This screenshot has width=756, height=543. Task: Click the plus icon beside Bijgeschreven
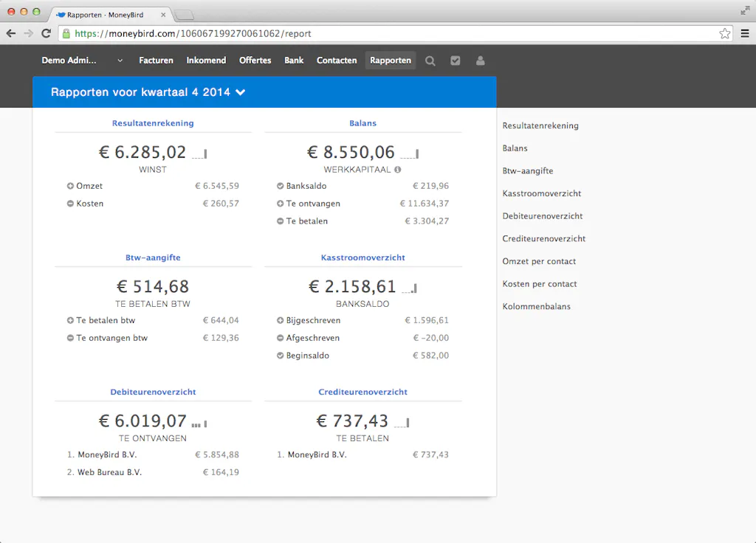280,320
